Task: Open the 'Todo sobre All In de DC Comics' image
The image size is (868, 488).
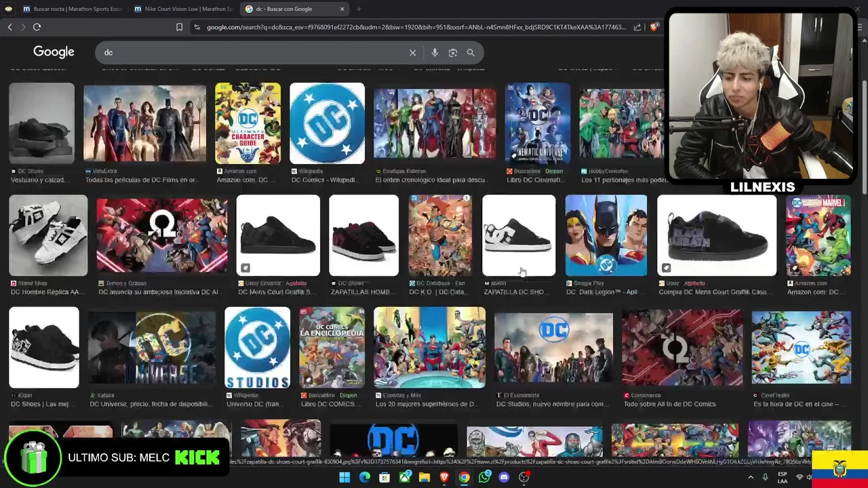Action: pos(682,348)
